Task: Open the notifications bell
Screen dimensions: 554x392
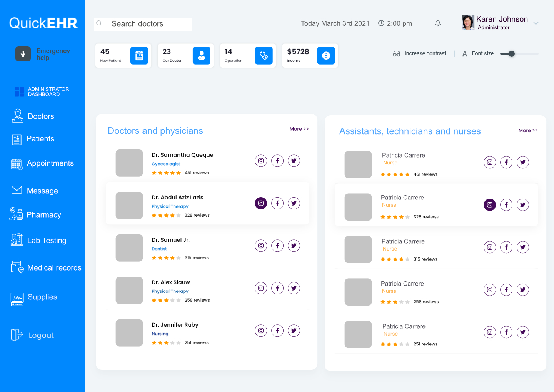Action: [437, 23]
